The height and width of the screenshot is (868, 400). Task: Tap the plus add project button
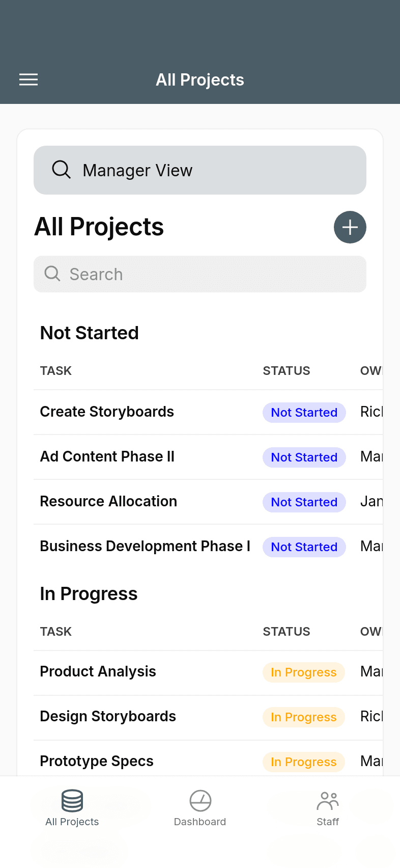(350, 227)
